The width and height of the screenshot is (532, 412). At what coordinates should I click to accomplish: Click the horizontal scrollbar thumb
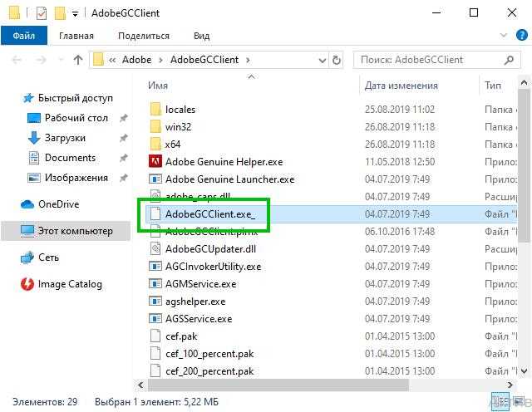point(278,385)
